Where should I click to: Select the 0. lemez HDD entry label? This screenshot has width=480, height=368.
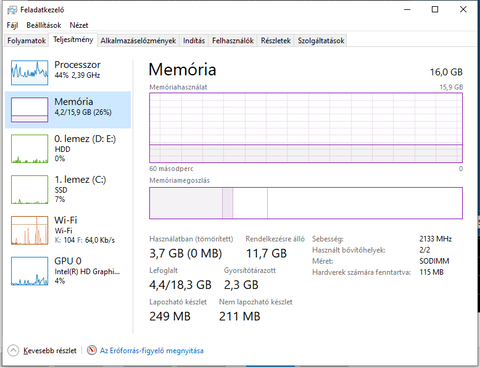pos(85,148)
